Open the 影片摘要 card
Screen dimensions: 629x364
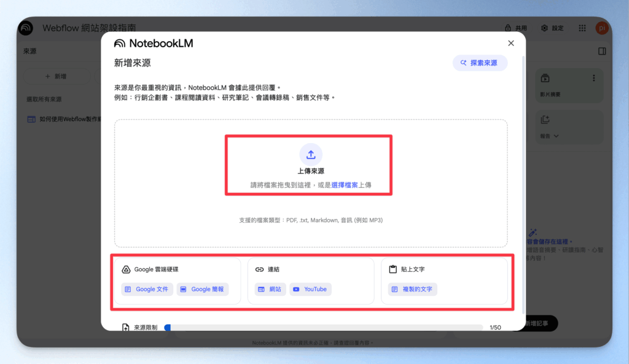[569, 85]
